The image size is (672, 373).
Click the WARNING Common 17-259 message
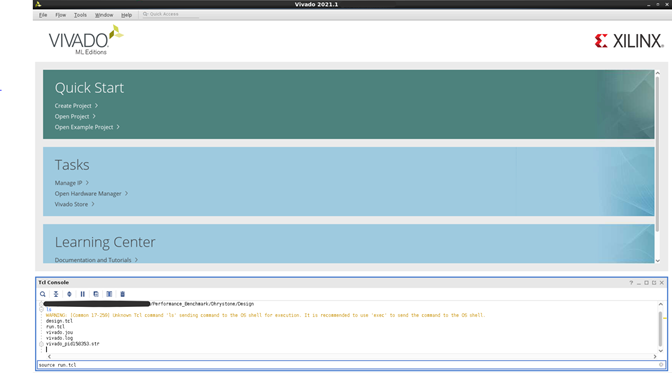[265, 315]
